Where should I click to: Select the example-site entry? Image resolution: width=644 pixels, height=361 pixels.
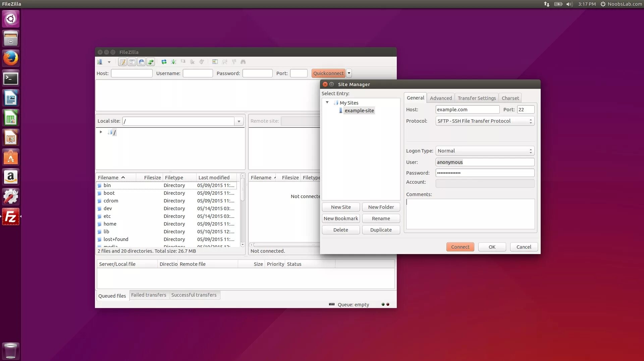click(x=359, y=111)
